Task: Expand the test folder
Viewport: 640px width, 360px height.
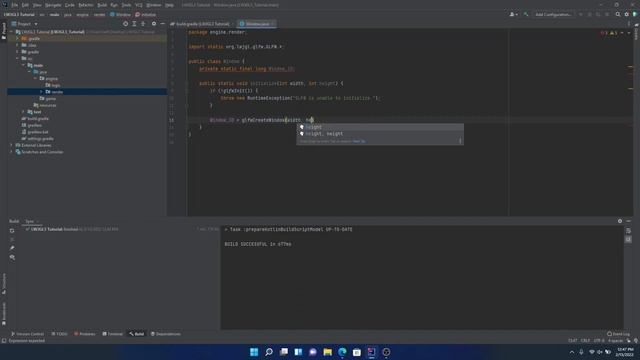Action: pyautogui.click(x=23, y=112)
